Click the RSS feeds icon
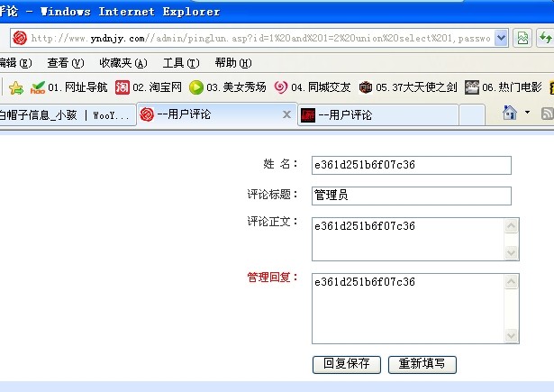The width and height of the screenshot is (554, 392). click(x=548, y=114)
